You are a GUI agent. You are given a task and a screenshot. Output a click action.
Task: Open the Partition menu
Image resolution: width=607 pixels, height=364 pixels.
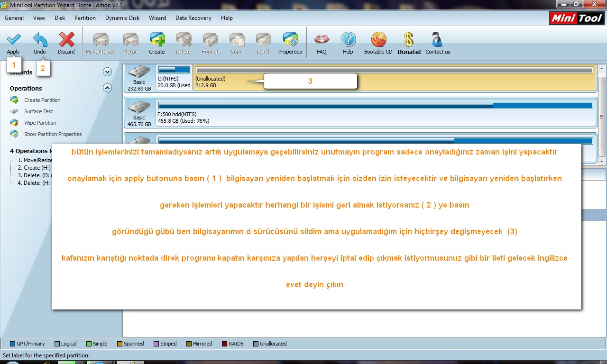click(x=85, y=18)
